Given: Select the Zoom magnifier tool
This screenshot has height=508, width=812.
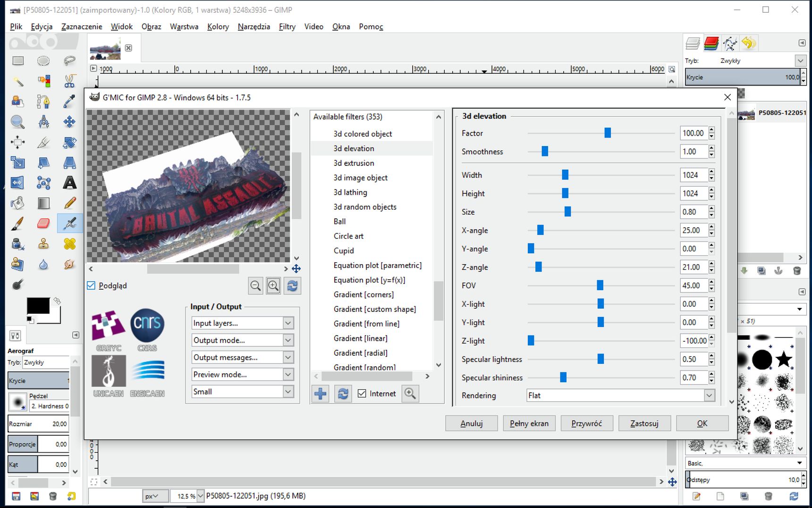Looking at the screenshot, I should tap(18, 122).
